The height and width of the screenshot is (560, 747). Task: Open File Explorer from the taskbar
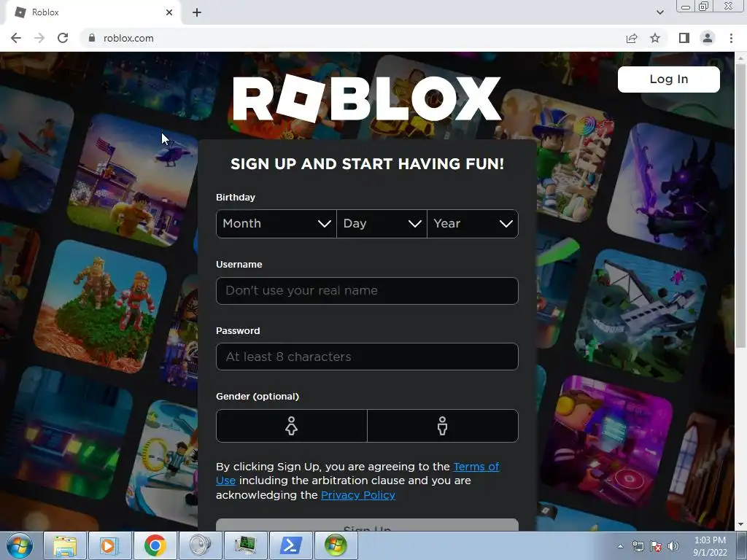pyautogui.click(x=65, y=545)
